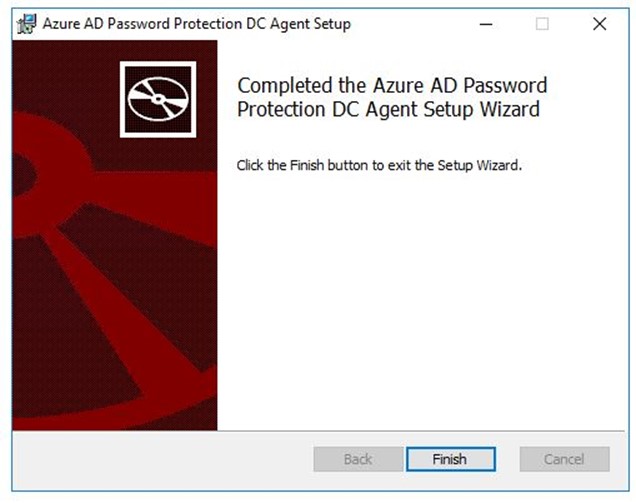Click the blank white wizard content area

422,304
